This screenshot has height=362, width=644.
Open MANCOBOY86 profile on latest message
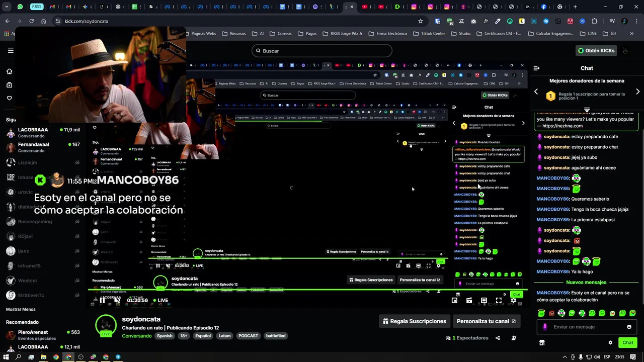(552, 293)
